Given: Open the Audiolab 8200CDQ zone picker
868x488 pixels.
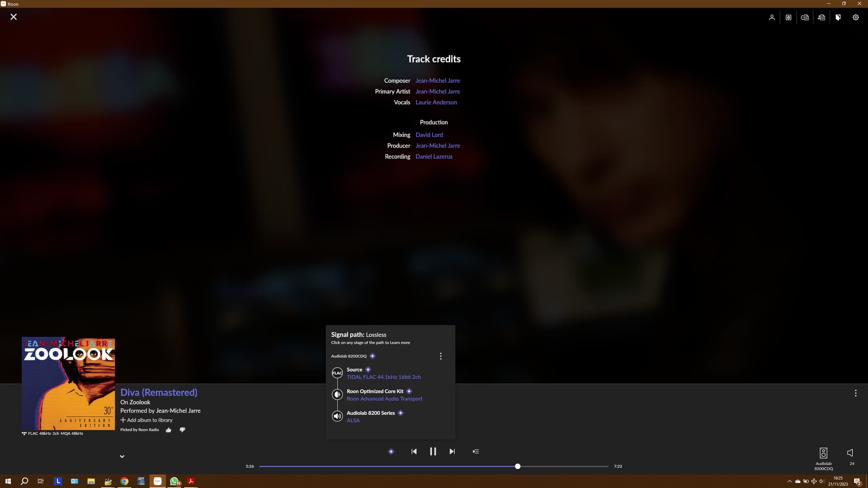Looking at the screenshot, I should (823, 459).
